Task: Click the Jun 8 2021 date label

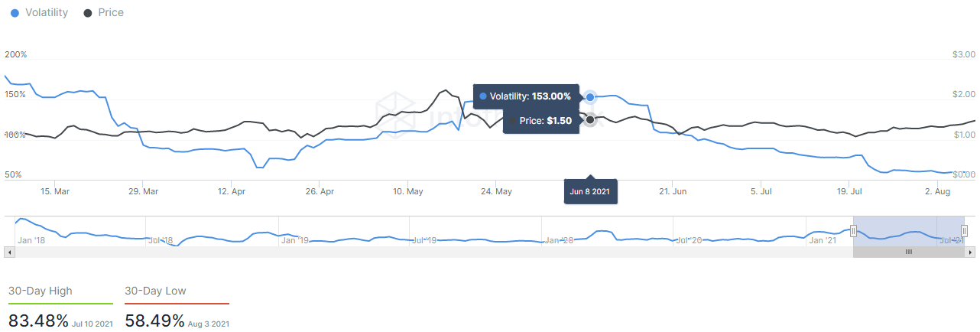Action: pyautogui.click(x=590, y=190)
